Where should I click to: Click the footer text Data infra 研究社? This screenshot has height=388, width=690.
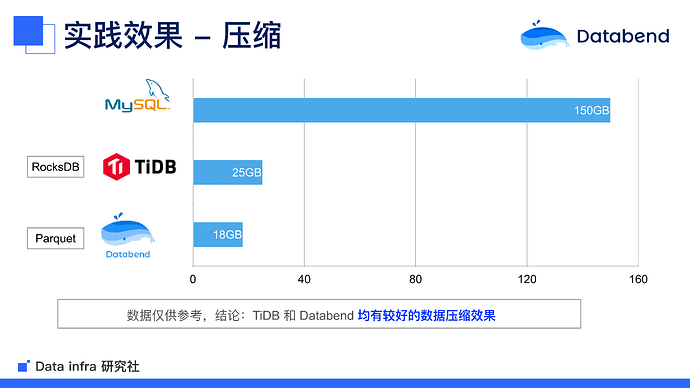click(87, 366)
